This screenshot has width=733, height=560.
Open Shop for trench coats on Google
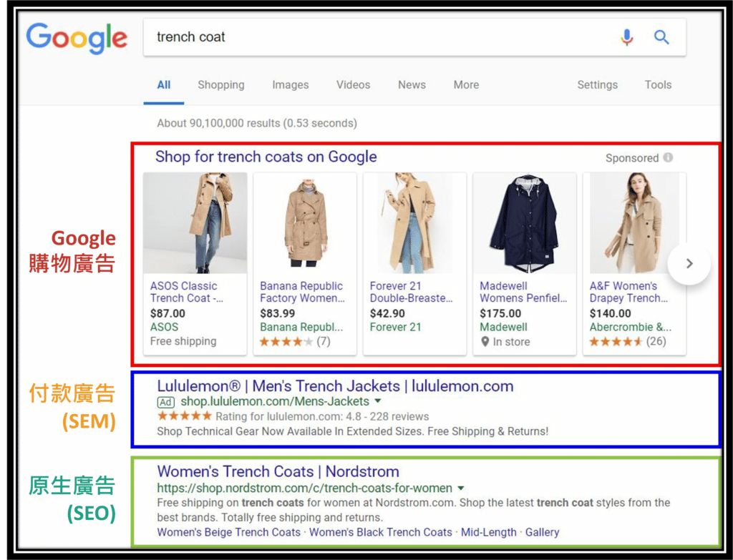pos(266,157)
